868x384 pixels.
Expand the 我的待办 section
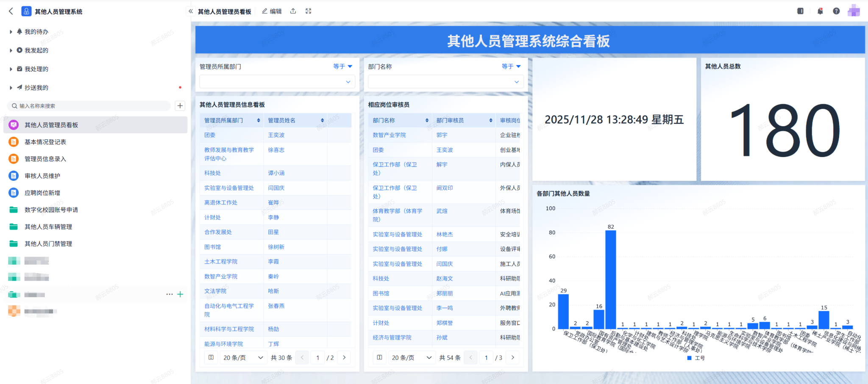pos(11,31)
